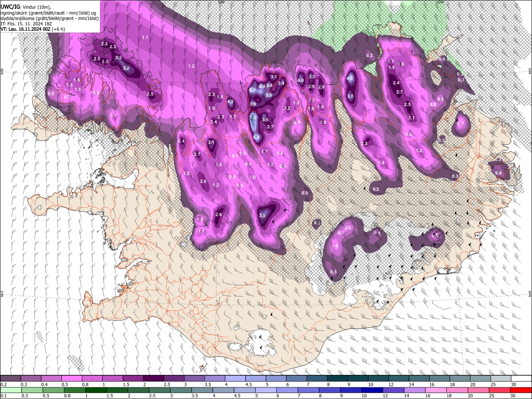The image size is (532, 399).
Task: Click lower legend swatch between 7 and 8
Action: pyautogui.click(x=308, y=390)
